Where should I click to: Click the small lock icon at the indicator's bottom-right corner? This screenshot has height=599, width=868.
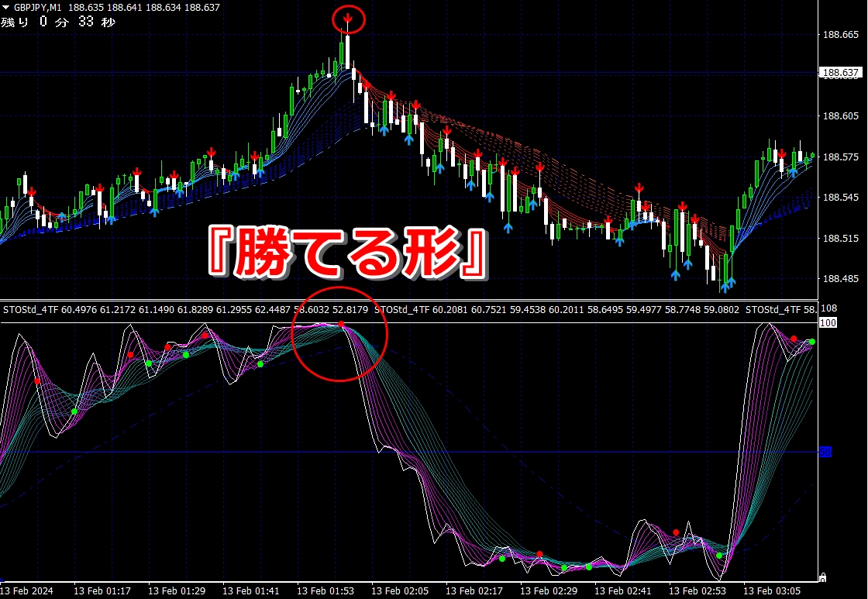point(822,577)
